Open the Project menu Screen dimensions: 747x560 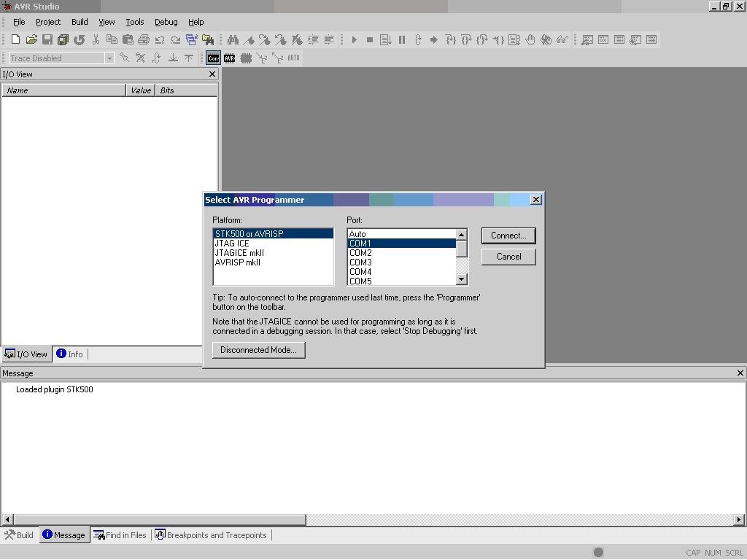tap(48, 22)
